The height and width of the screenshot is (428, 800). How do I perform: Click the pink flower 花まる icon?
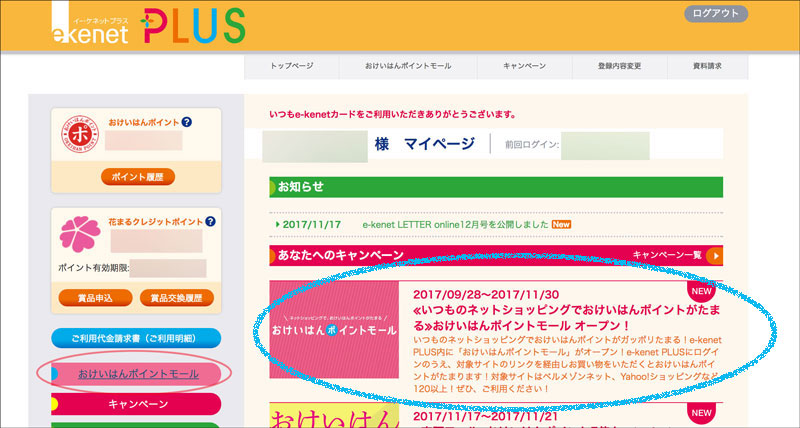click(x=80, y=234)
